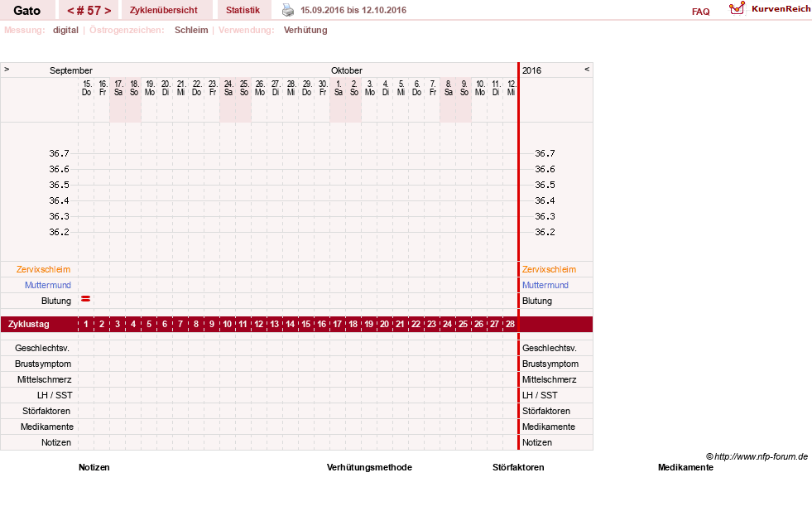Select date column '24. Sa'
Viewport: 812px width, 516px height.
click(228, 88)
